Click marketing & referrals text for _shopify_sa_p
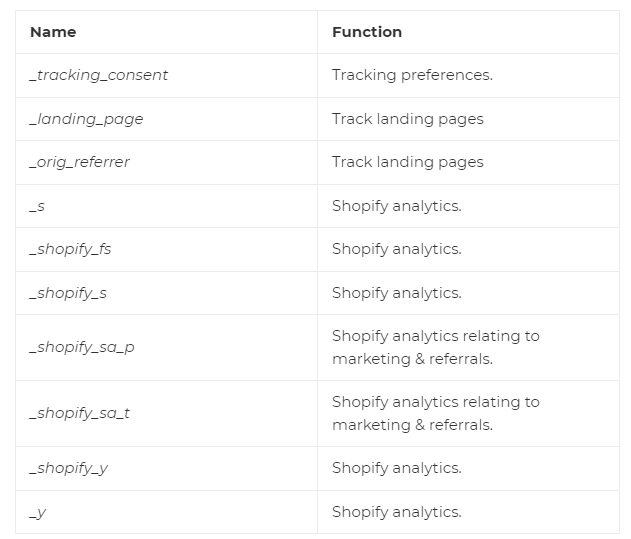The image size is (631, 539). point(412,359)
